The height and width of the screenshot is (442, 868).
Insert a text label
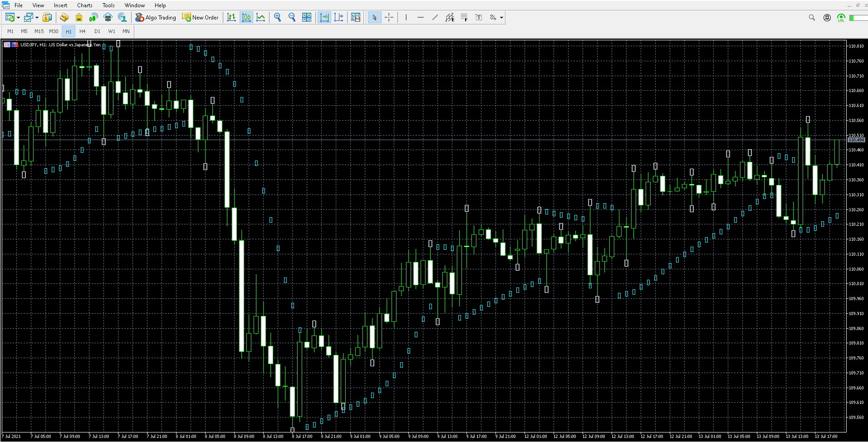point(479,17)
